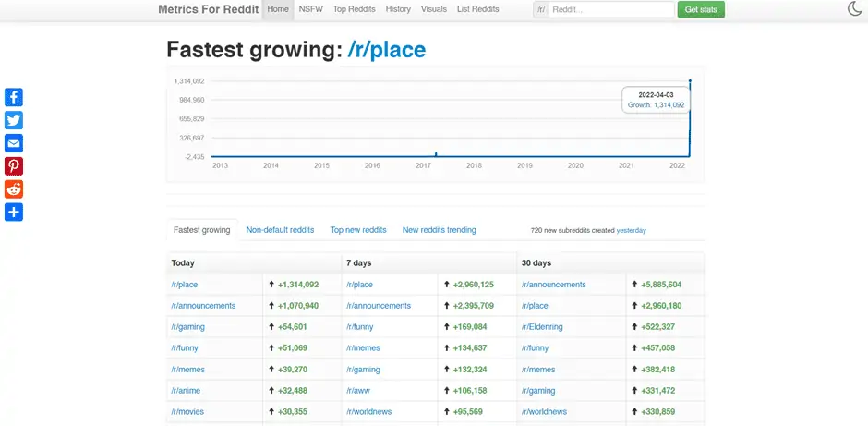The width and height of the screenshot is (868, 426).
Task: Toggle dark mode moon icon
Action: (x=854, y=9)
